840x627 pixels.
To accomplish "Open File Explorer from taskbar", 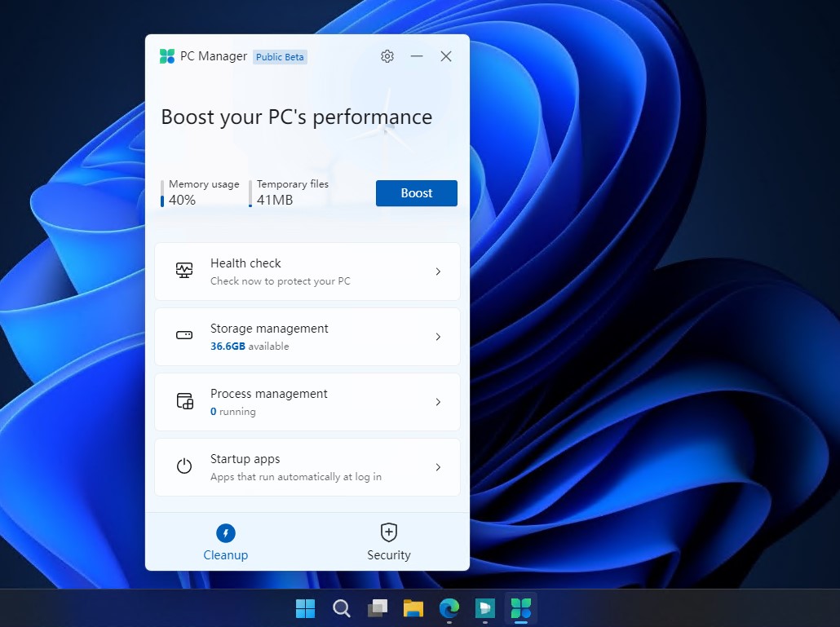I will 413,608.
